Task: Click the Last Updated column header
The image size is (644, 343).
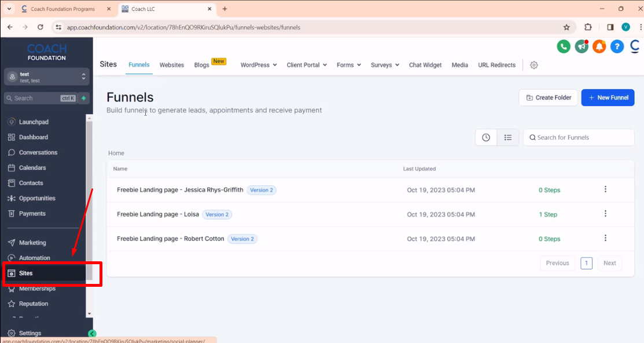Action: [x=419, y=169]
